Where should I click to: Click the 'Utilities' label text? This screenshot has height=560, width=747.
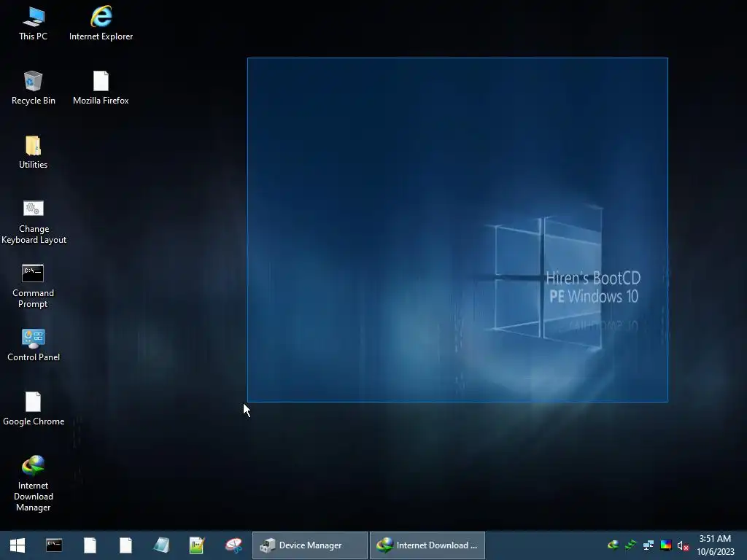pos(34,165)
